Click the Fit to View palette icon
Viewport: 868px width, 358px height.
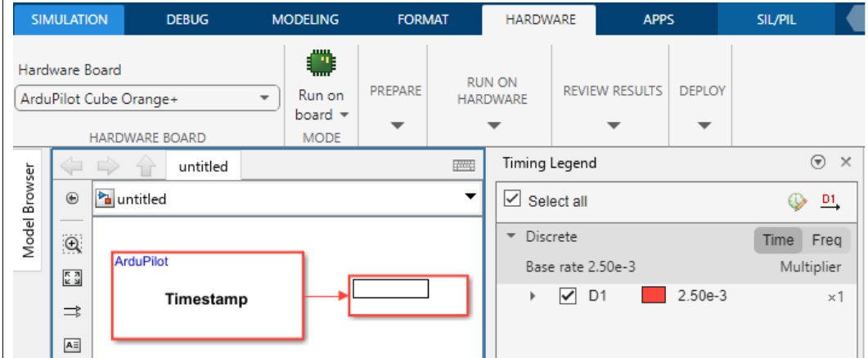[73, 277]
